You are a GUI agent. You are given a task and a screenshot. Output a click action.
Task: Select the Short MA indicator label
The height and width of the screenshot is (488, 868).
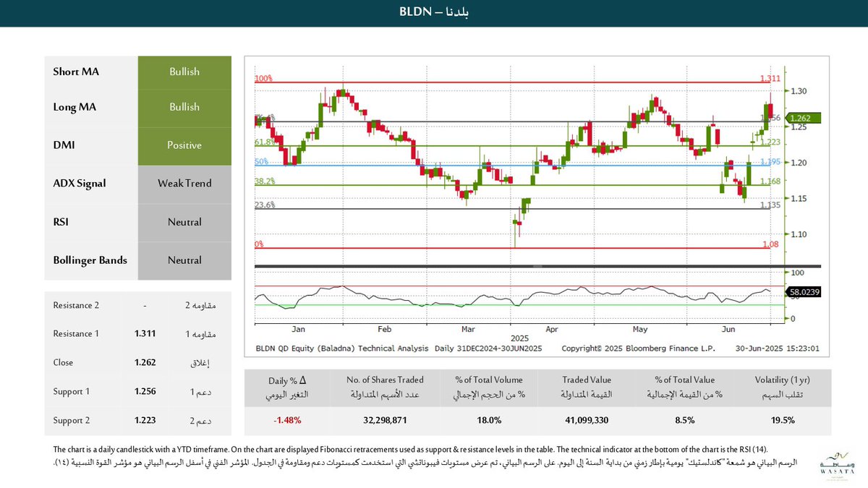click(x=75, y=72)
